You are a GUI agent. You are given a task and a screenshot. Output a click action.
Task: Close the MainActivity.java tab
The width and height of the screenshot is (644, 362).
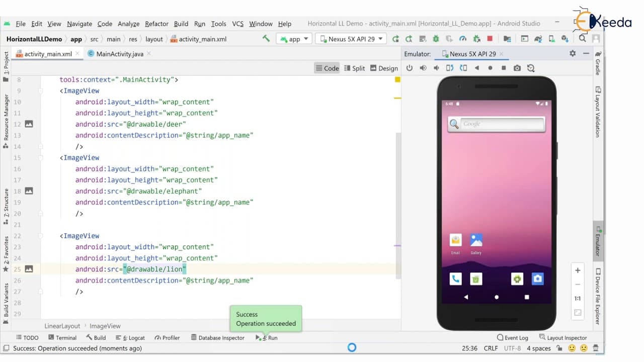pyautogui.click(x=149, y=53)
